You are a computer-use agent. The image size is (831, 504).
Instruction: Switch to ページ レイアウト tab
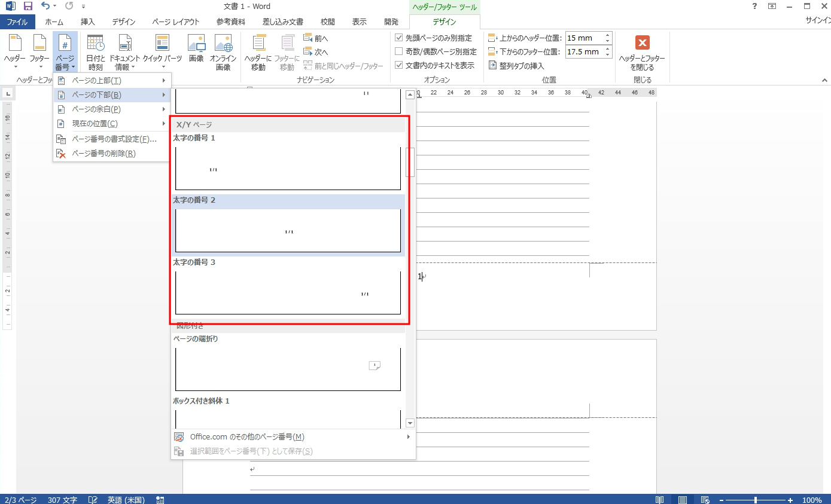point(176,22)
